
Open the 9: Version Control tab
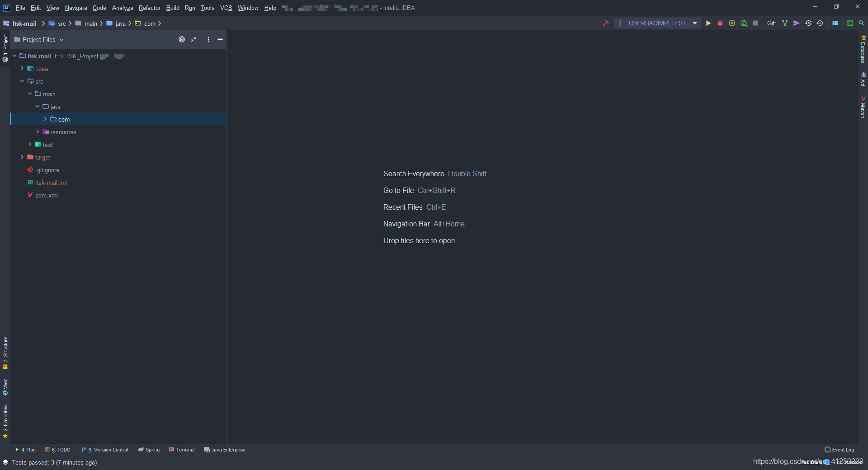pyautogui.click(x=105, y=450)
